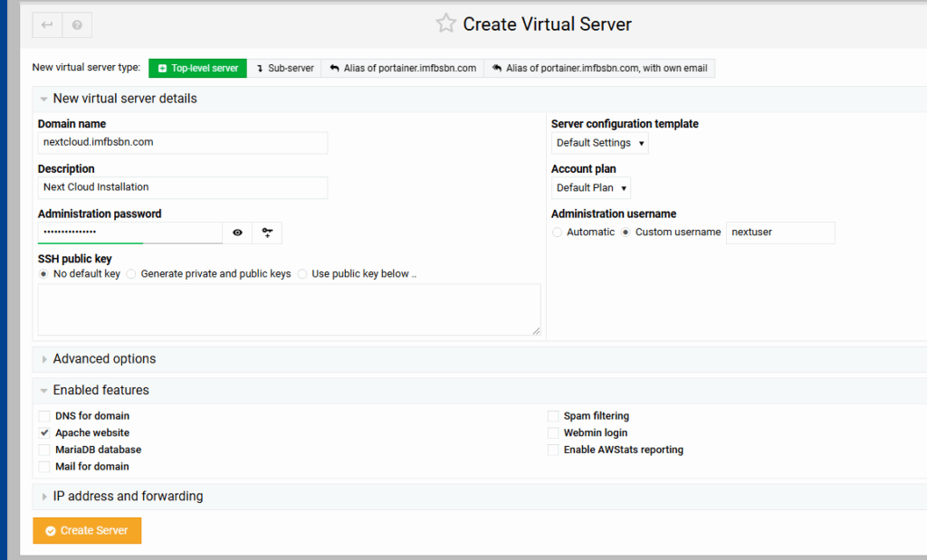Open Server configuration template dropdown
This screenshot has height=560, width=927.
(x=599, y=143)
